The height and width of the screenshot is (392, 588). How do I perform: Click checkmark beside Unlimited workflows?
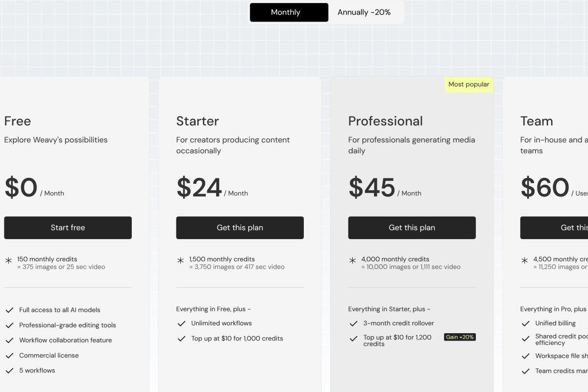click(181, 323)
